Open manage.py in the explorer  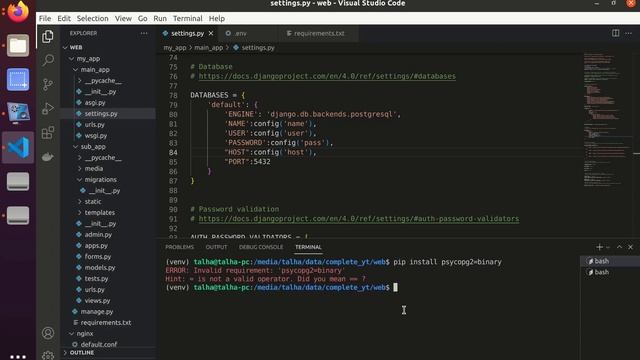(x=97, y=312)
